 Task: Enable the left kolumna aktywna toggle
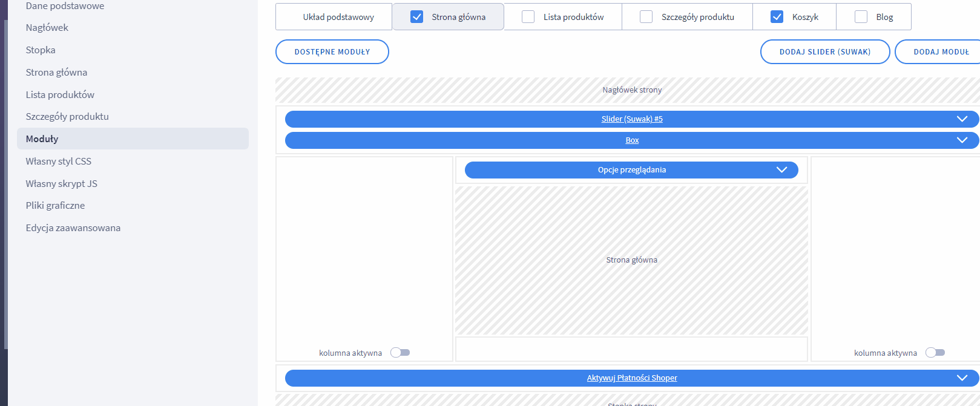tap(400, 353)
